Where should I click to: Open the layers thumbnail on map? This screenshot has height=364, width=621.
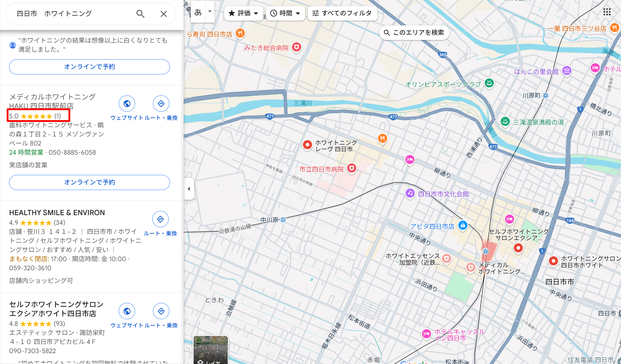click(x=211, y=349)
